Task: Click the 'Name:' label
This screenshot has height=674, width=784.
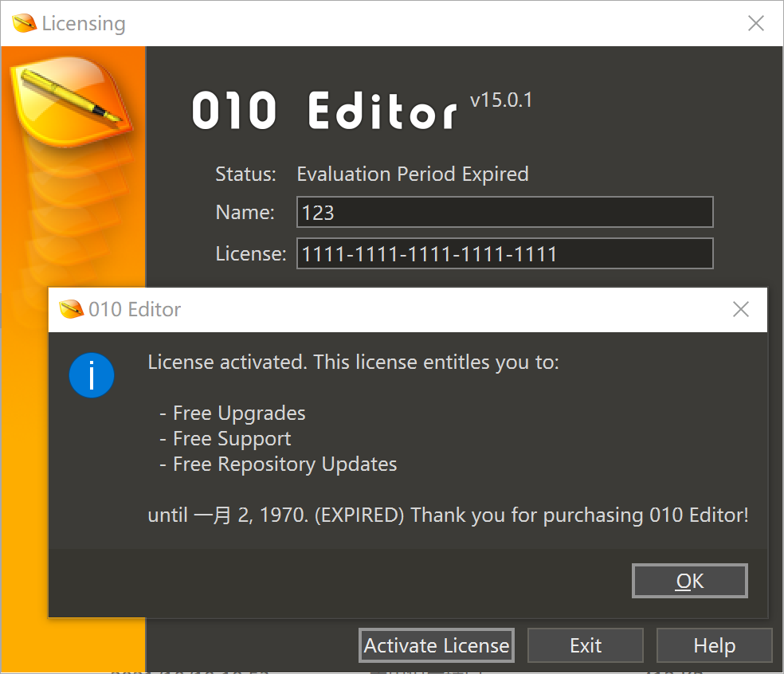Action: (x=245, y=213)
